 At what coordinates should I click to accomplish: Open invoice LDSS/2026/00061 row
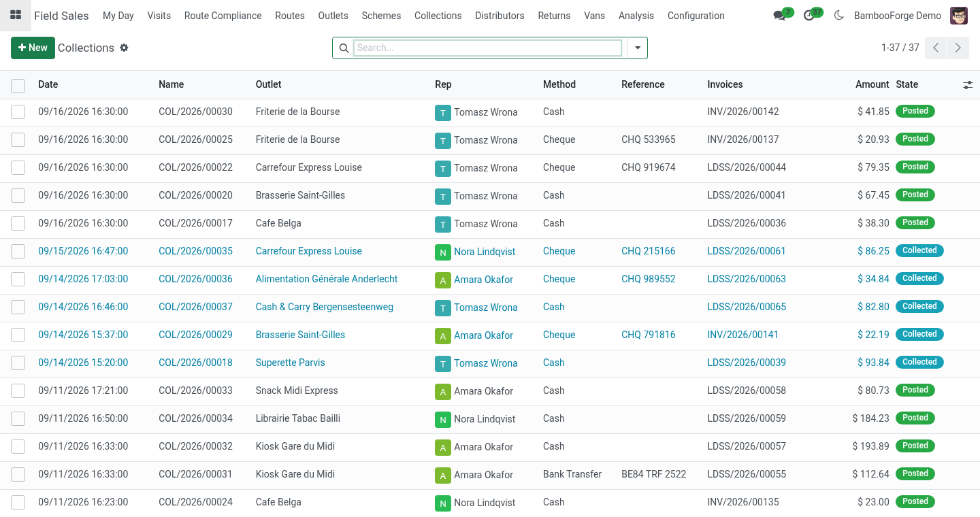(x=747, y=251)
